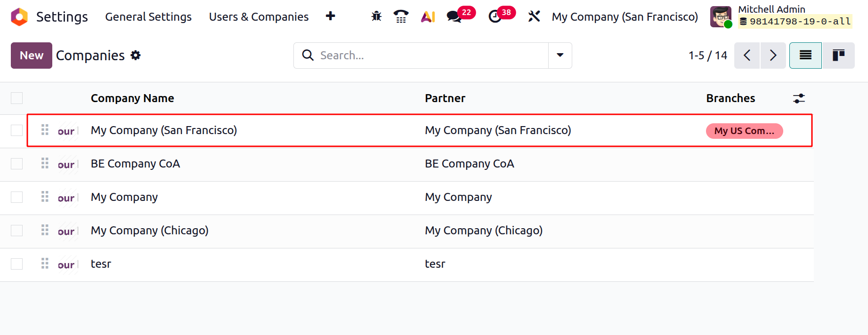The image size is (868, 335).
Task: Go to the next page of records
Action: pos(773,56)
